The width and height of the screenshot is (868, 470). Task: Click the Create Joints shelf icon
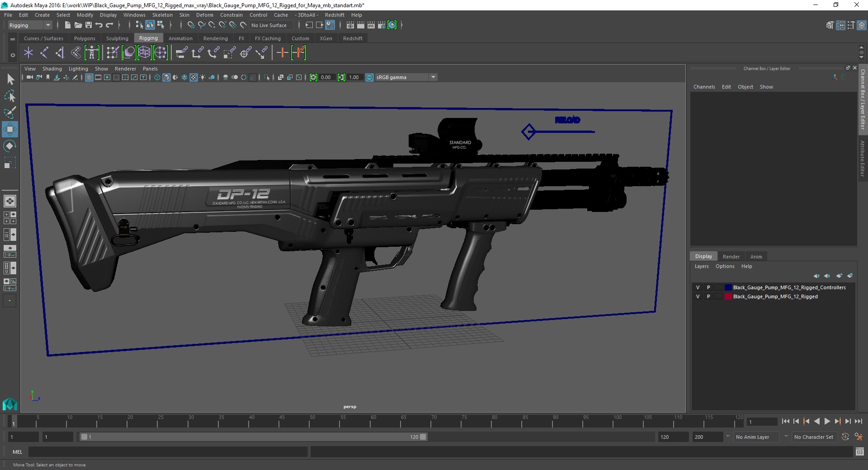click(44, 53)
